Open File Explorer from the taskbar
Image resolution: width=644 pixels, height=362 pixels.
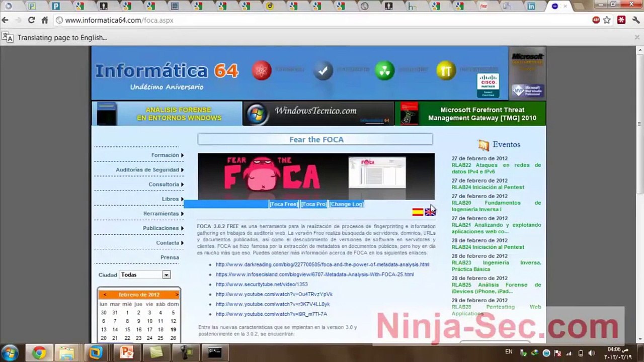click(x=67, y=353)
